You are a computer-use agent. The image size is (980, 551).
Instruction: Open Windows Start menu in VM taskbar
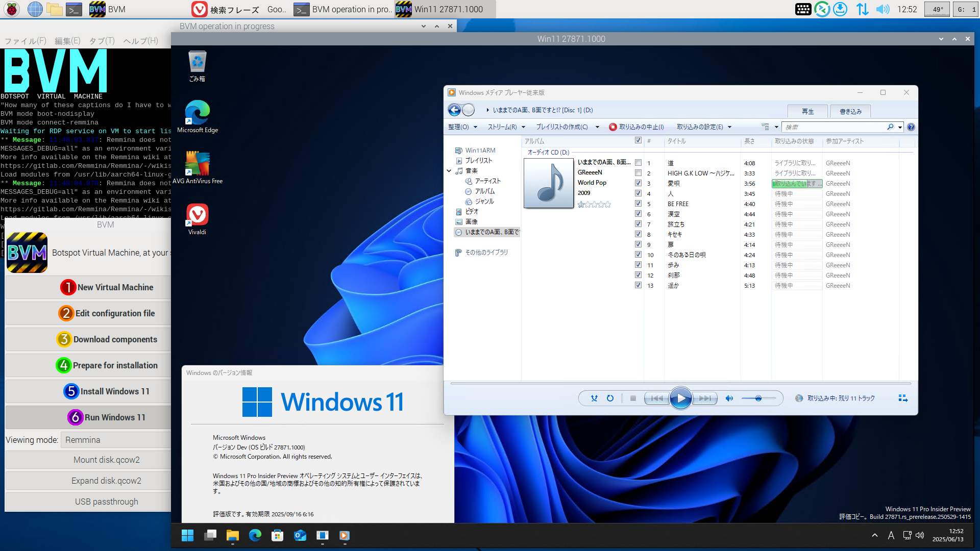[x=187, y=535]
